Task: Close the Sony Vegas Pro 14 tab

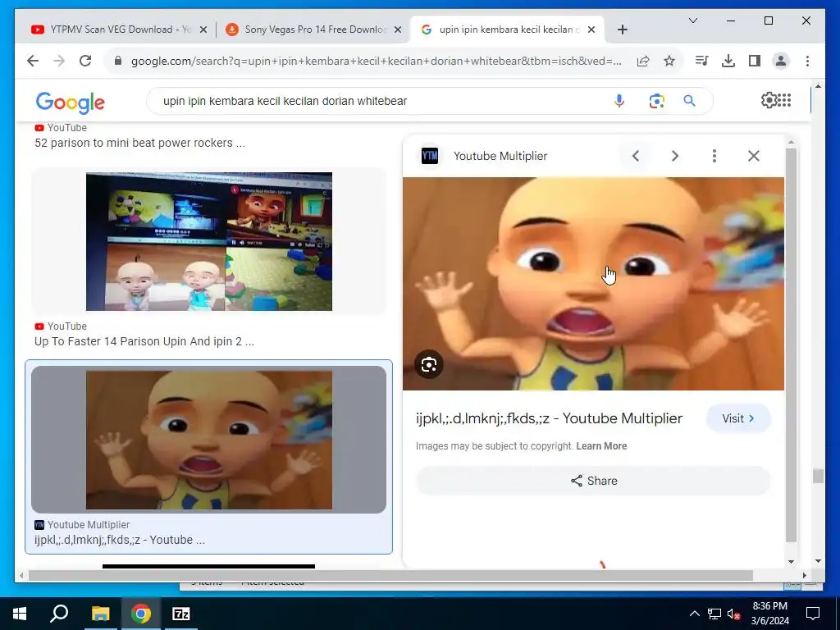Action: 398,30
